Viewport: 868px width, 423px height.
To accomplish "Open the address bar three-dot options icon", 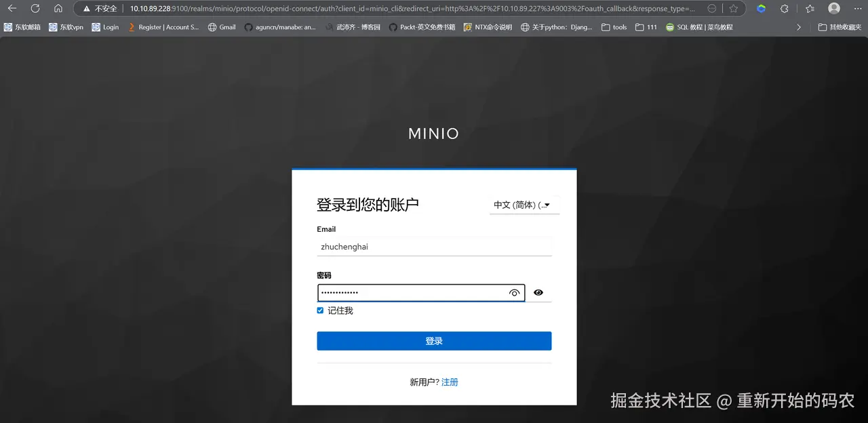I will tap(711, 9).
